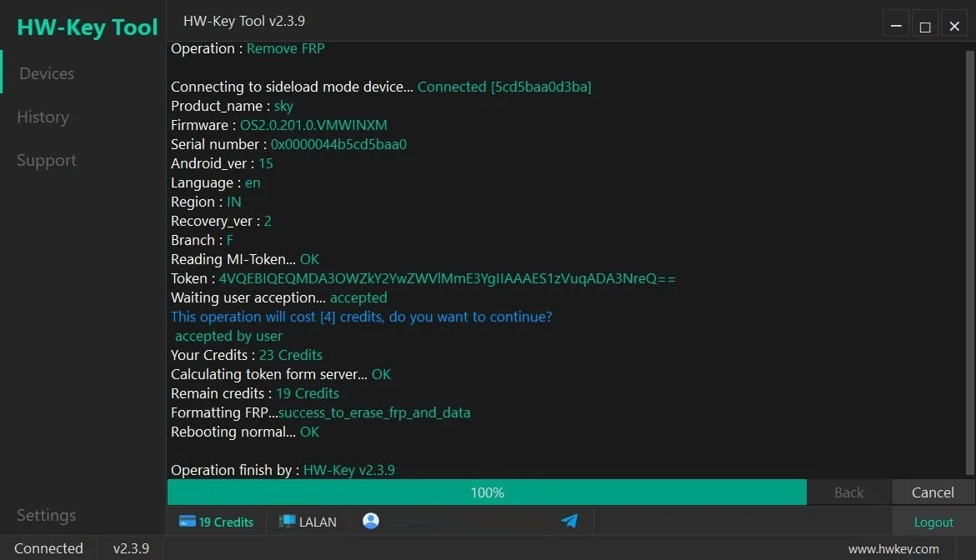Click the v2.3.9 status bar version
The width and height of the screenshot is (976, 560).
click(131, 548)
